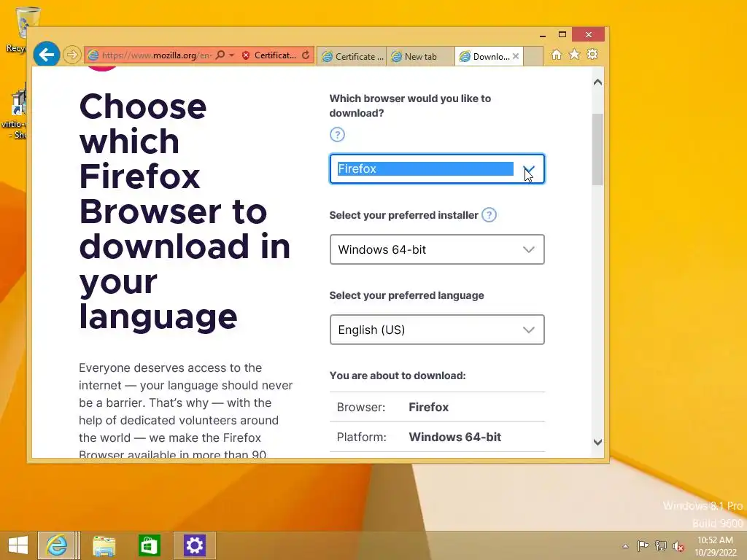The width and height of the screenshot is (747, 560).
Task: Minimize the Internet Explorer window
Action: [x=543, y=35]
